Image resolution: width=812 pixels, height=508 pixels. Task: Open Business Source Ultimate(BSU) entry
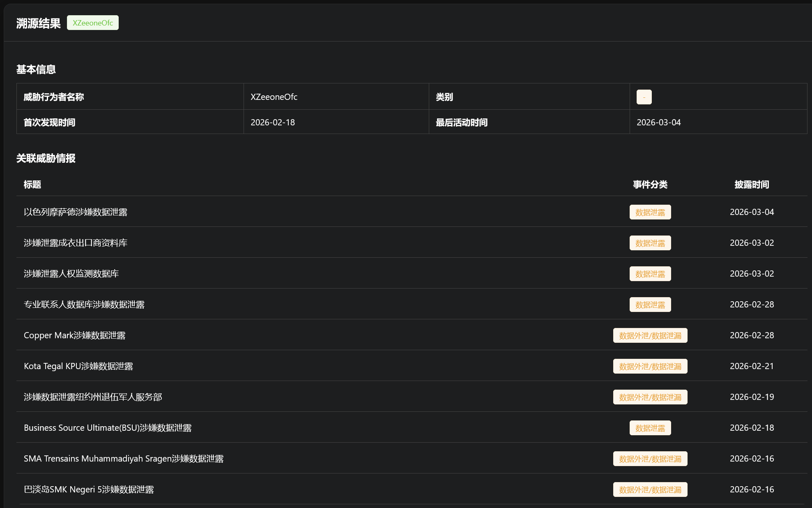108,428
